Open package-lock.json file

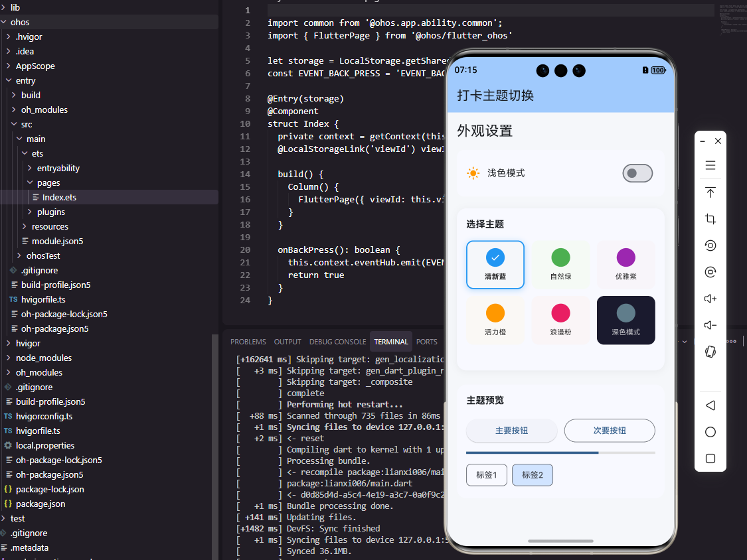[x=50, y=489]
